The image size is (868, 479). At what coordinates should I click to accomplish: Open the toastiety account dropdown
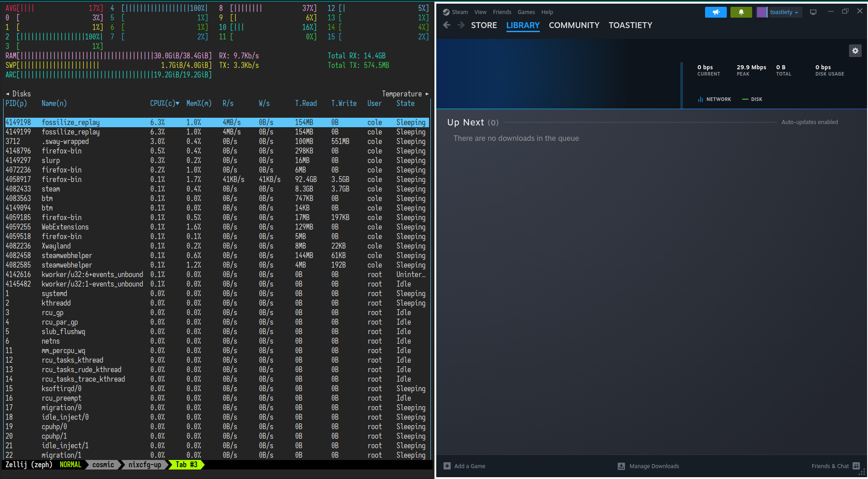tap(779, 12)
